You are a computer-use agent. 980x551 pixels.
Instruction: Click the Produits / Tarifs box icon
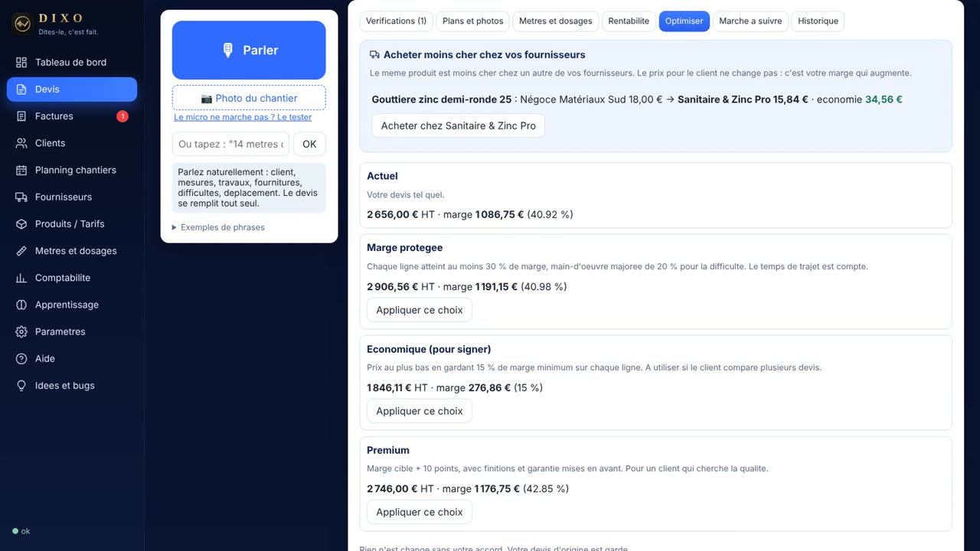[x=21, y=224]
